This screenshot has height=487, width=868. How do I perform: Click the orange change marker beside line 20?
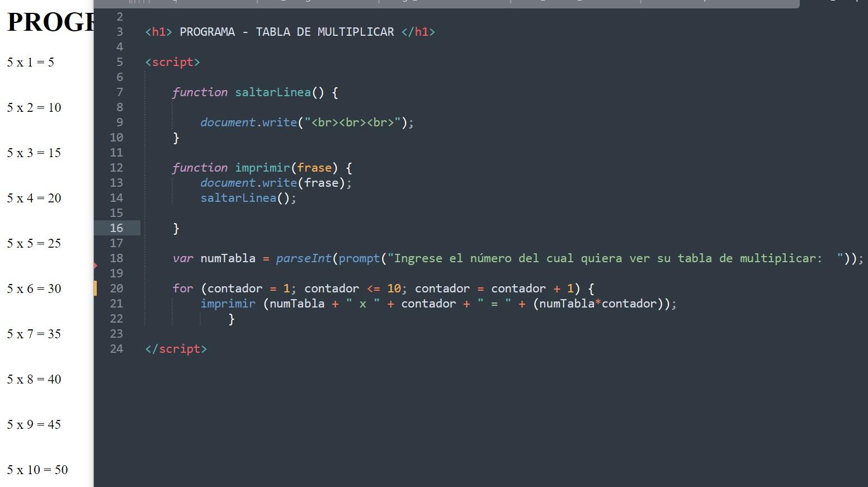pos(96,289)
